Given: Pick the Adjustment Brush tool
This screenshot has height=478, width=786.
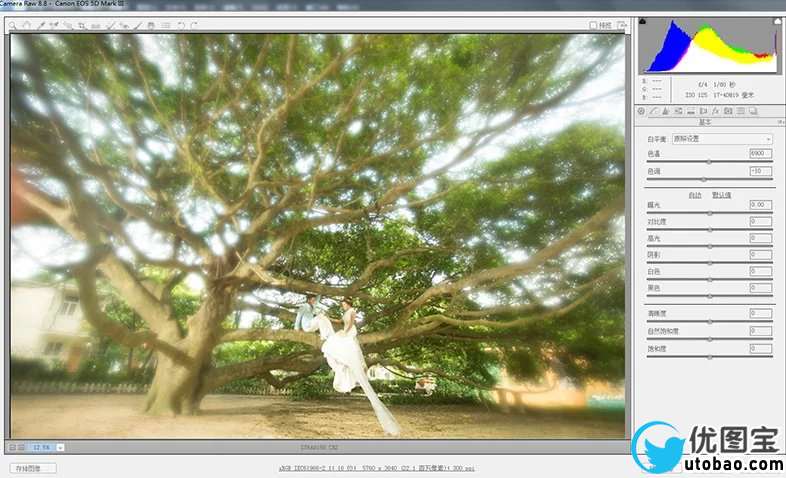Looking at the screenshot, I should click(x=137, y=25).
